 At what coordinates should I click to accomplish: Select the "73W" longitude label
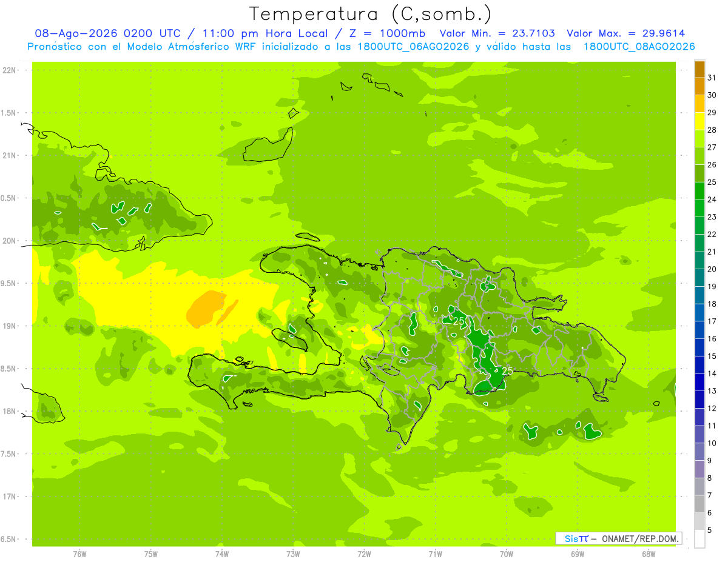click(293, 554)
